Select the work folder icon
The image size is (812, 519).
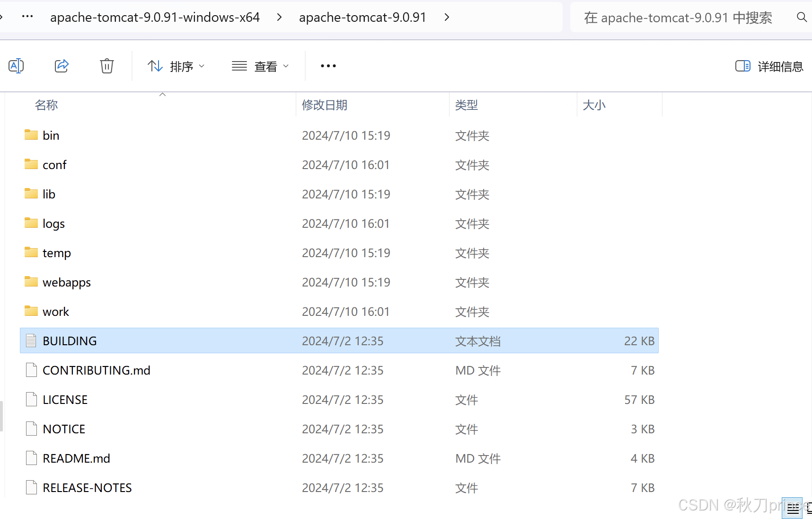(31, 311)
